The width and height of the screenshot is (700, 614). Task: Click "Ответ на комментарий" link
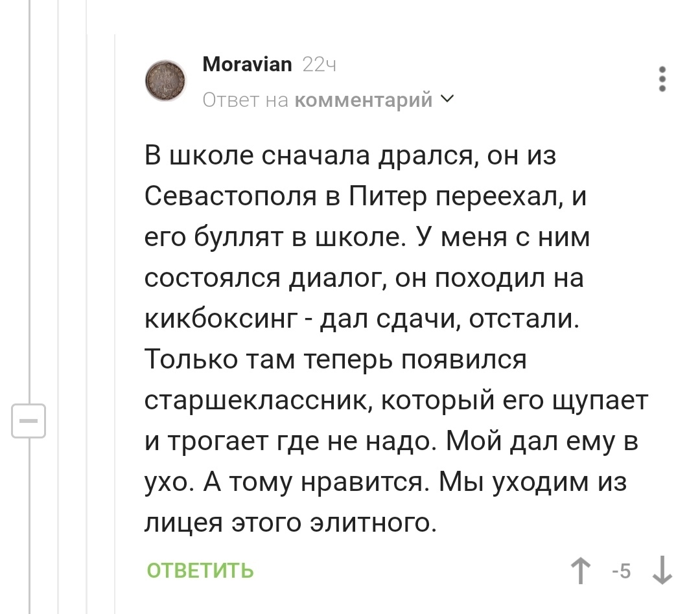click(x=318, y=100)
